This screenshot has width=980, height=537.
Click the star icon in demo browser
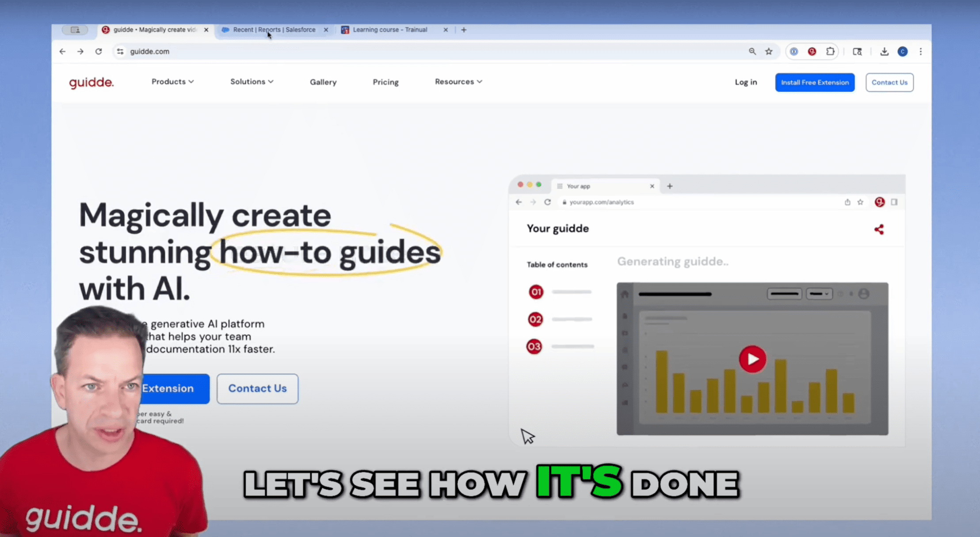(860, 202)
